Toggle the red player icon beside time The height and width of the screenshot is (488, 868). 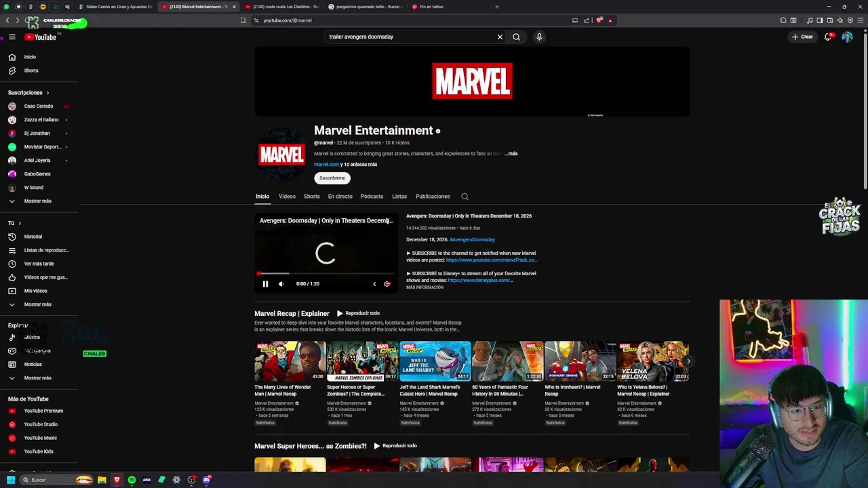click(387, 284)
